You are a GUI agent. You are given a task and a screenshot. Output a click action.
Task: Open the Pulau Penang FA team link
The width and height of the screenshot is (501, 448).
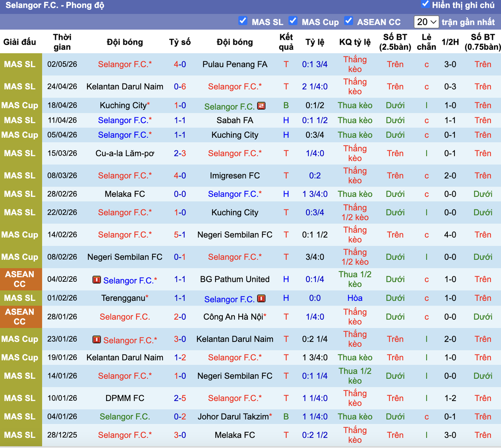tap(235, 64)
